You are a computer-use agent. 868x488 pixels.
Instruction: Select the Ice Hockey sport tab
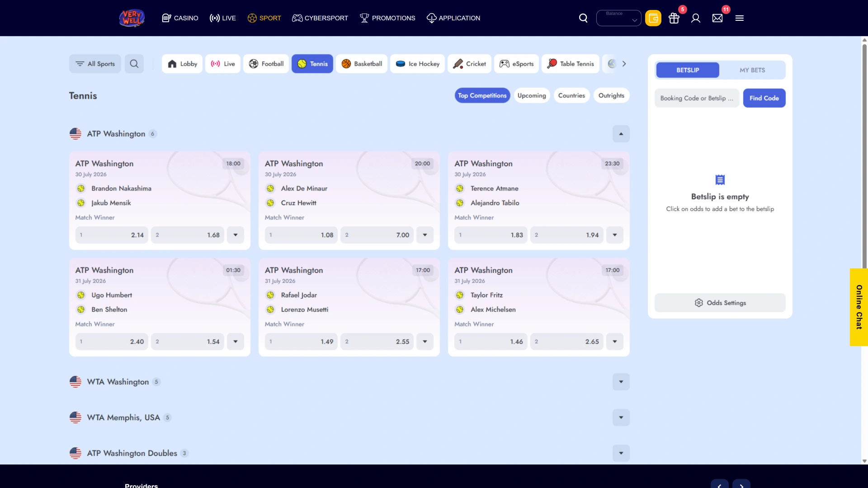418,64
